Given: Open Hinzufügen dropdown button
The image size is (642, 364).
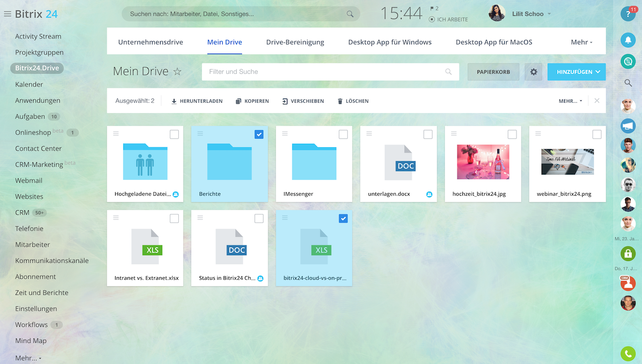Looking at the screenshot, I should tap(576, 72).
